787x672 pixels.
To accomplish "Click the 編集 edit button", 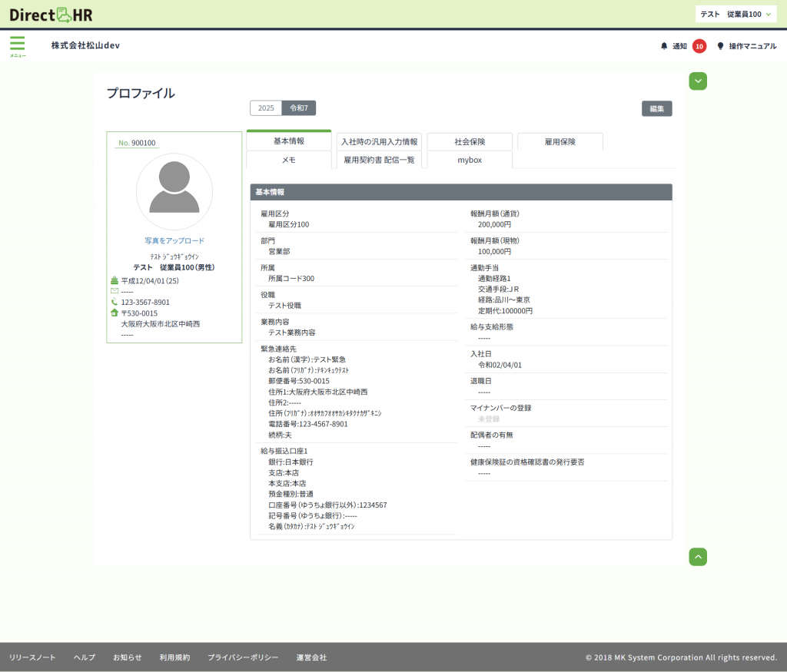I will [x=656, y=108].
